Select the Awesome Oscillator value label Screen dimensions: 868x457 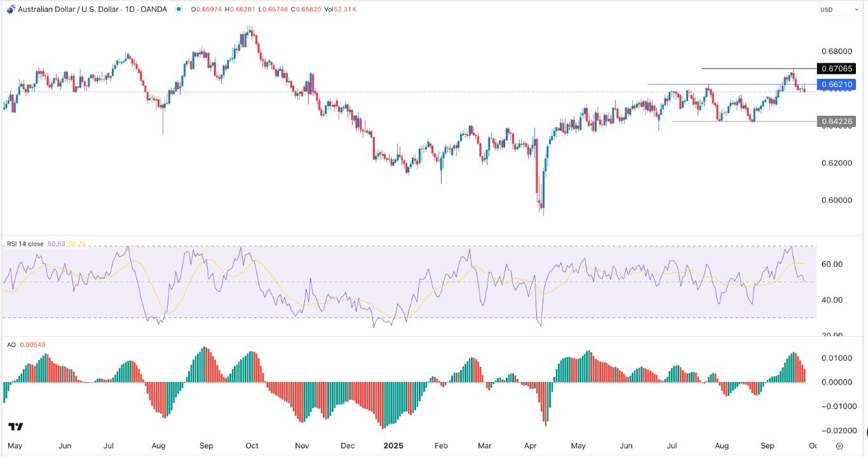[32, 344]
